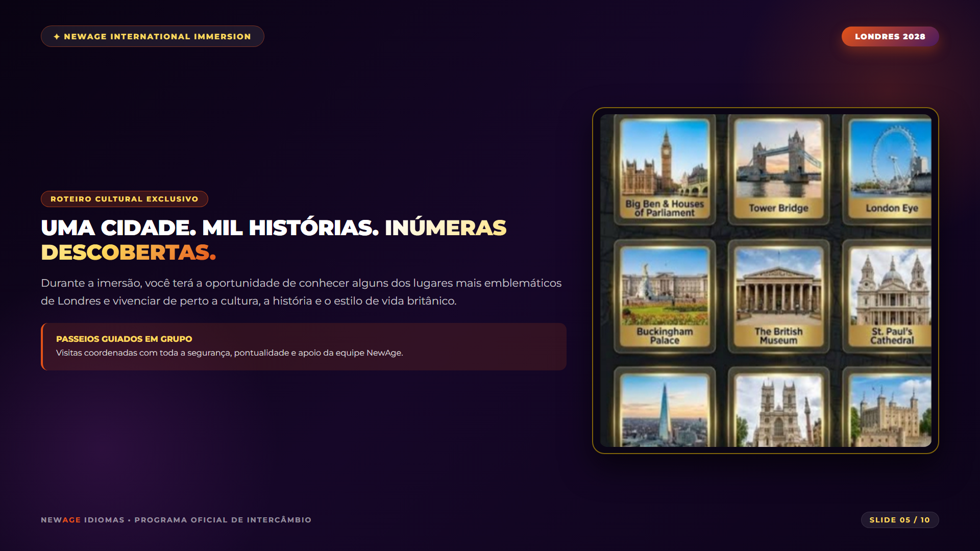Image resolution: width=980 pixels, height=551 pixels.
Task: Click the Roteiro Cultural Exclusivo tag
Action: 124,199
